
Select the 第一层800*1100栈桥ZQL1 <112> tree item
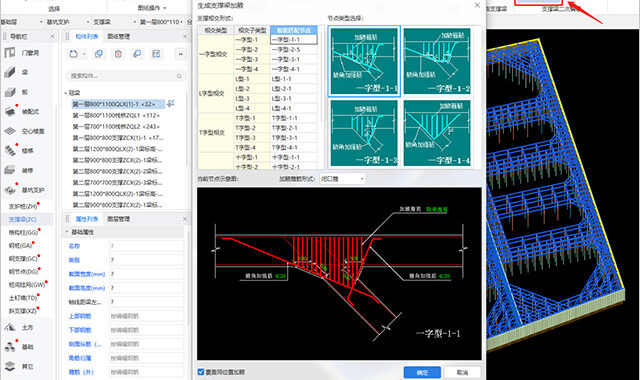click(116, 116)
